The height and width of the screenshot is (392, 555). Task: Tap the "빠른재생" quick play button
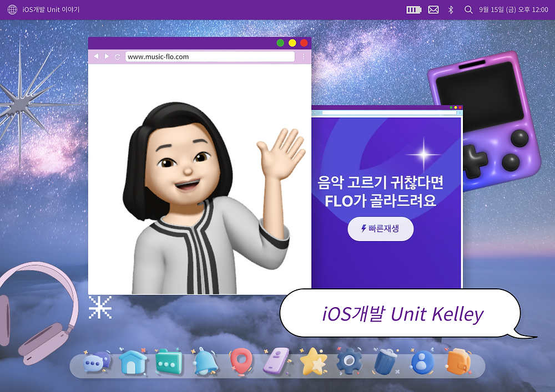click(381, 228)
